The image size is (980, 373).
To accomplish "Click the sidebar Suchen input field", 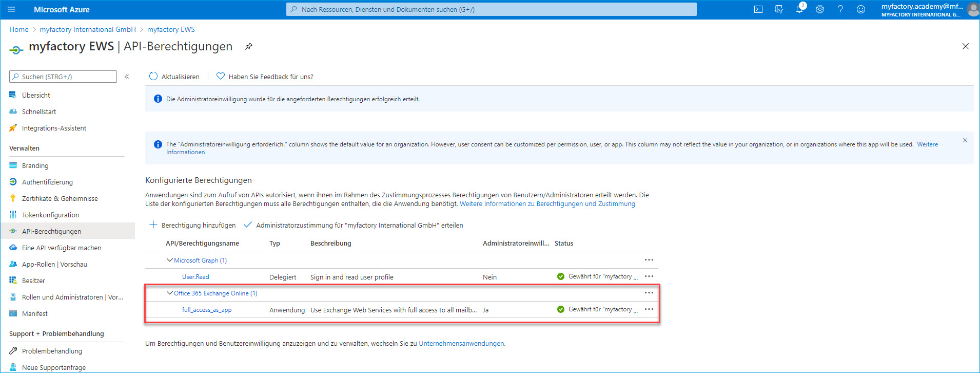I will pyautogui.click(x=63, y=77).
